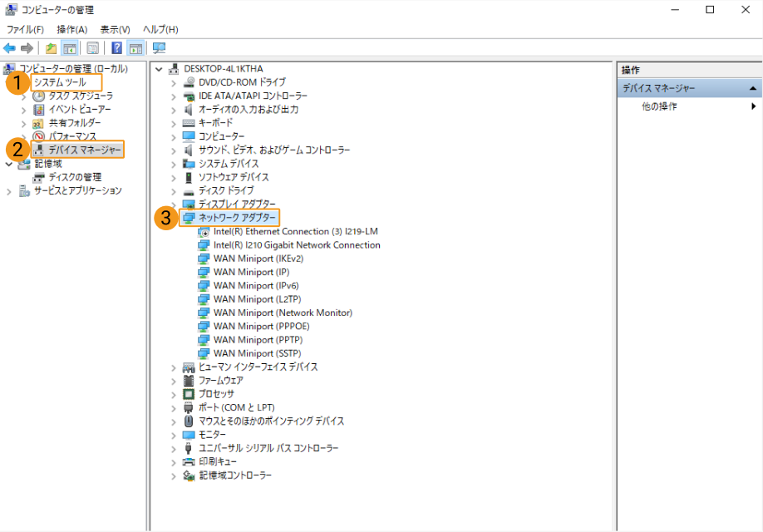Screen dimensions: 763x532
Task: Select コンピューターの管理 (ローカル) root
Action: click(x=73, y=69)
